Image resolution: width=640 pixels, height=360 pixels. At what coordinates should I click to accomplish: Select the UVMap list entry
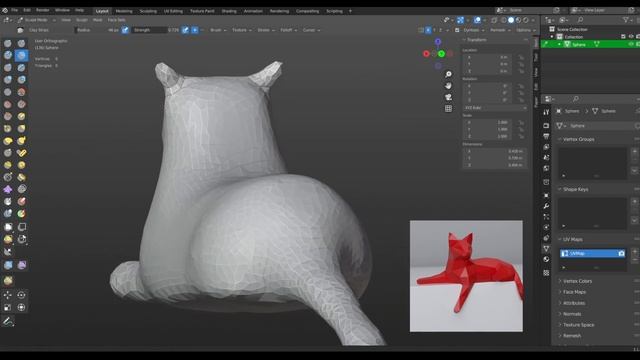[592, 253]
